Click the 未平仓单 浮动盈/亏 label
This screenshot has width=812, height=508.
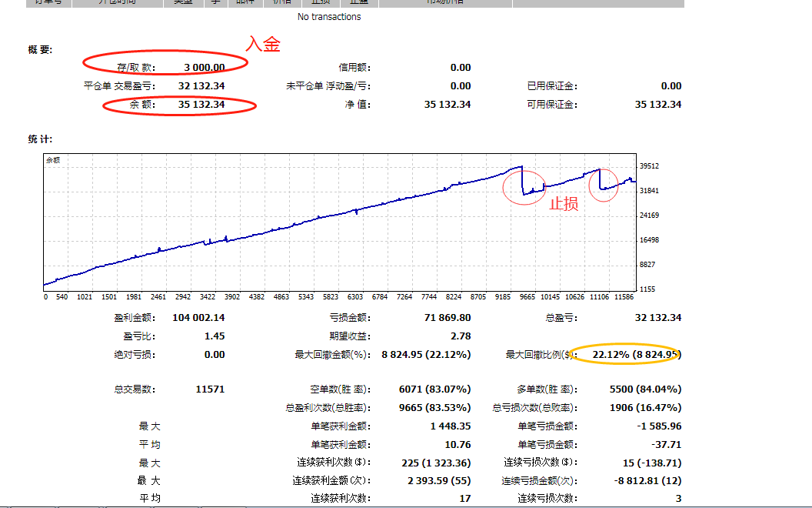328,86
